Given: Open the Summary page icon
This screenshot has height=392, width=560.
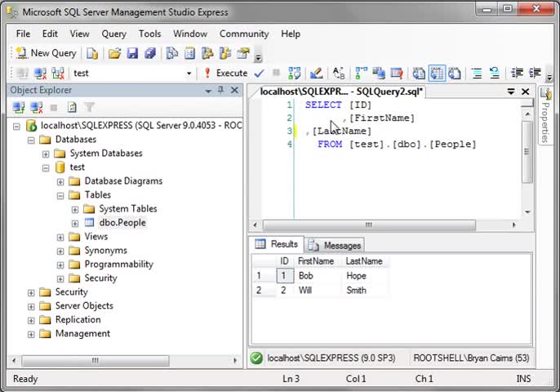Looking at the screenshot, I should tap(189, 53).
